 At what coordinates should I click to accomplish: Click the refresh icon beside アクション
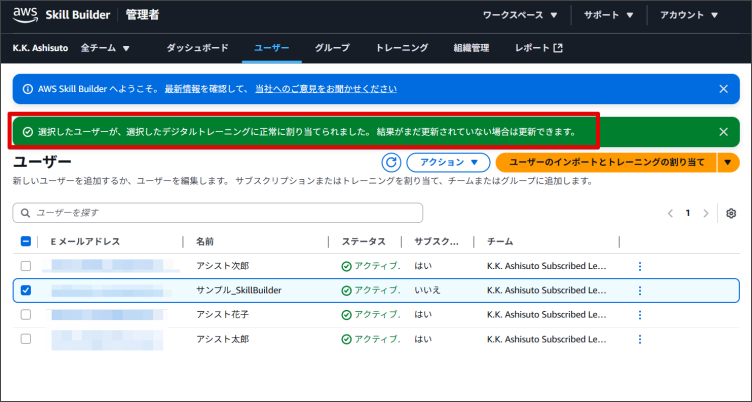coord(392,162)
